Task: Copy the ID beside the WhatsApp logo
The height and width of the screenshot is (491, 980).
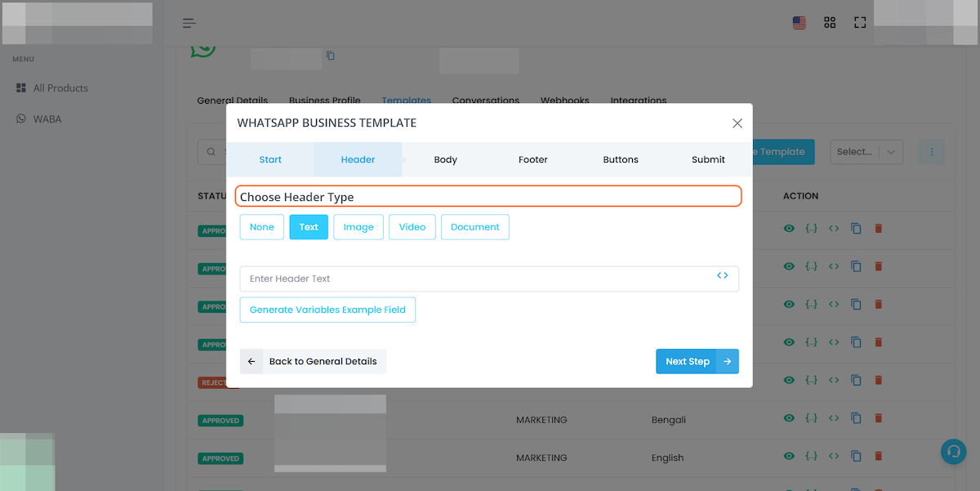Action: (x=331, y=56)
